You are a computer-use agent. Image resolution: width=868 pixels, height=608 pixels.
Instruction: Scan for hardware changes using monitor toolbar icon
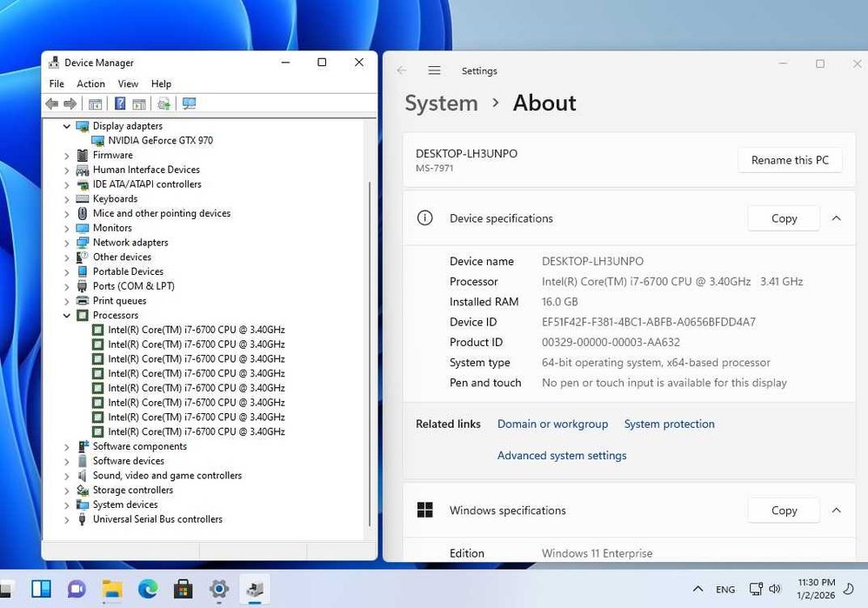[190, 104]
